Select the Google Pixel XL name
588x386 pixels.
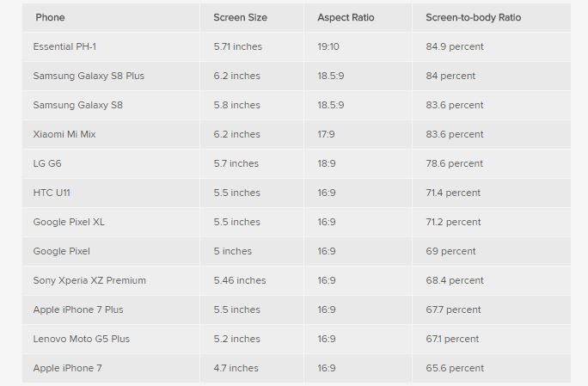click(69, 222)
